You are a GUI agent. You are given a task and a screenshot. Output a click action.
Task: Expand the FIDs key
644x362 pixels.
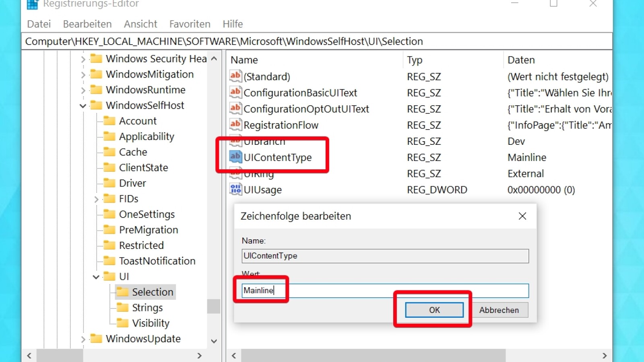point(96,199)
